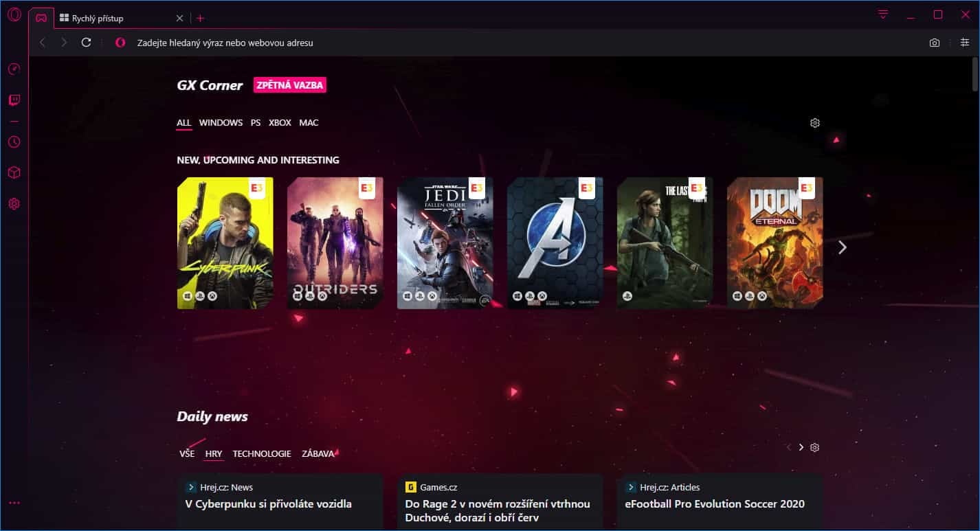The image size is (980, 531).
Task: Filter games by WINDOWS
Action: coord(221,123)
